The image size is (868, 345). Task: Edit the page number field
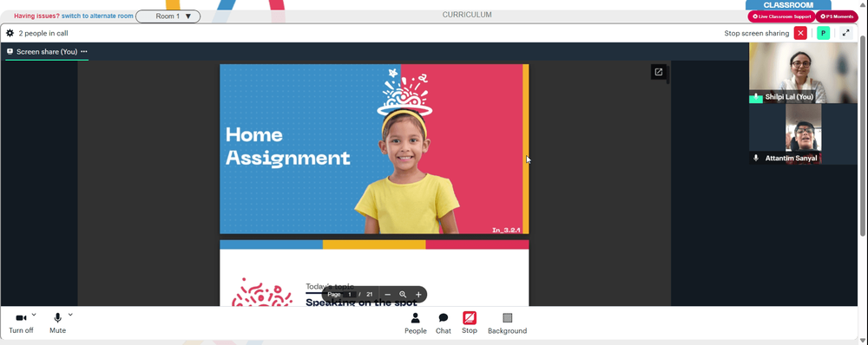tap(350, 295)
